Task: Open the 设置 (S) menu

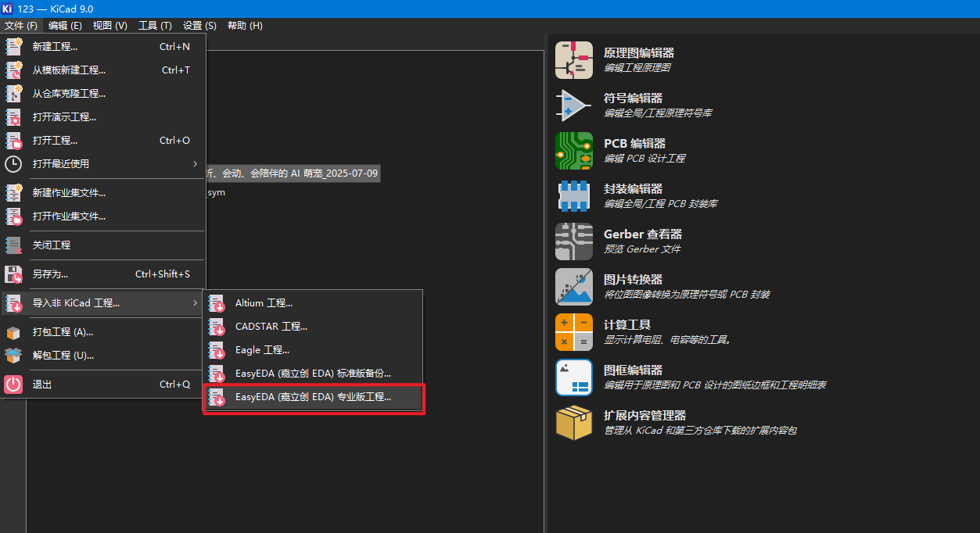Action: click(199, 26)
